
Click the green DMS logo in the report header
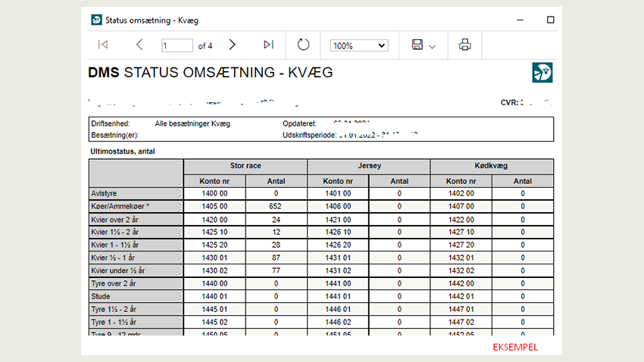point(542,73)
